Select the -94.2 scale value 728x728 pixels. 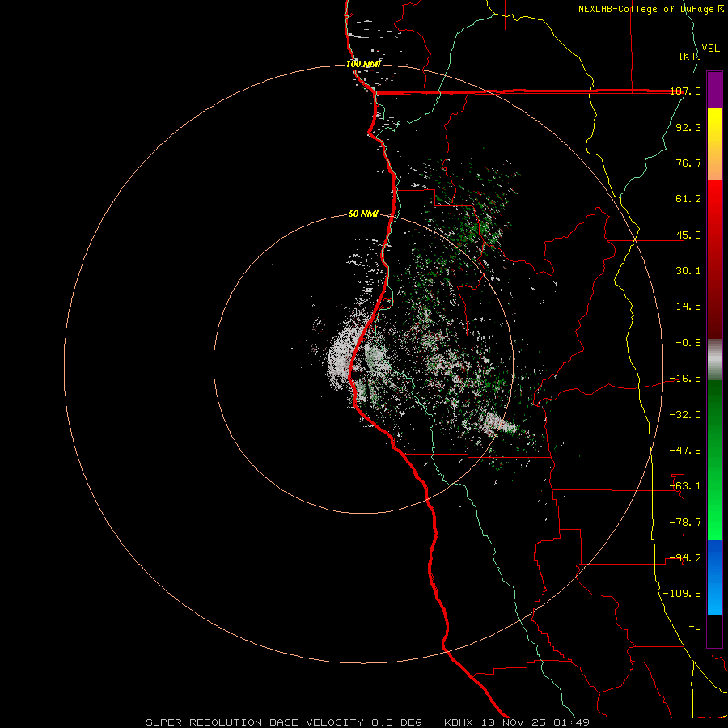click(x=685, y=558)
